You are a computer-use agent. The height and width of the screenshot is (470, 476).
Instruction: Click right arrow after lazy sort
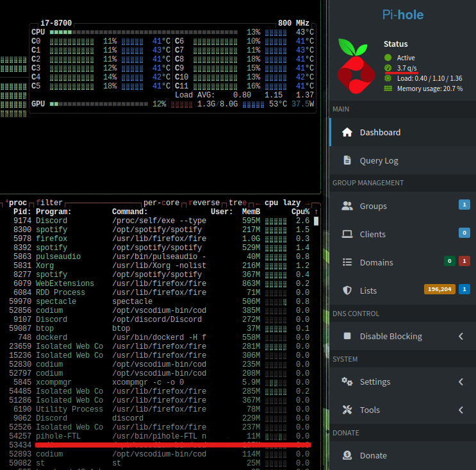(x=308, y=203)
